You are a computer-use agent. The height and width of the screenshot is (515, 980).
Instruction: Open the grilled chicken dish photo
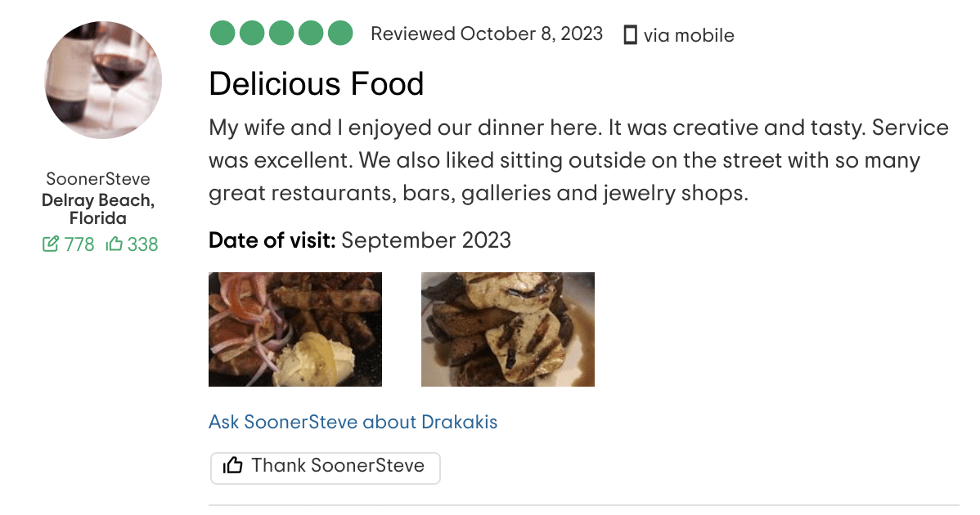(x=507, y=329)
